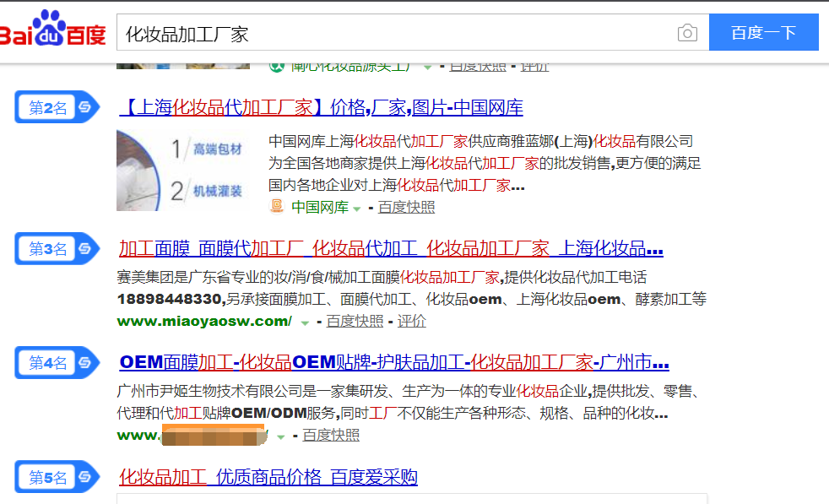Expand dropdown arrow next to 中国网库
The image size is (829, 504).
click(x=357, y=209)
